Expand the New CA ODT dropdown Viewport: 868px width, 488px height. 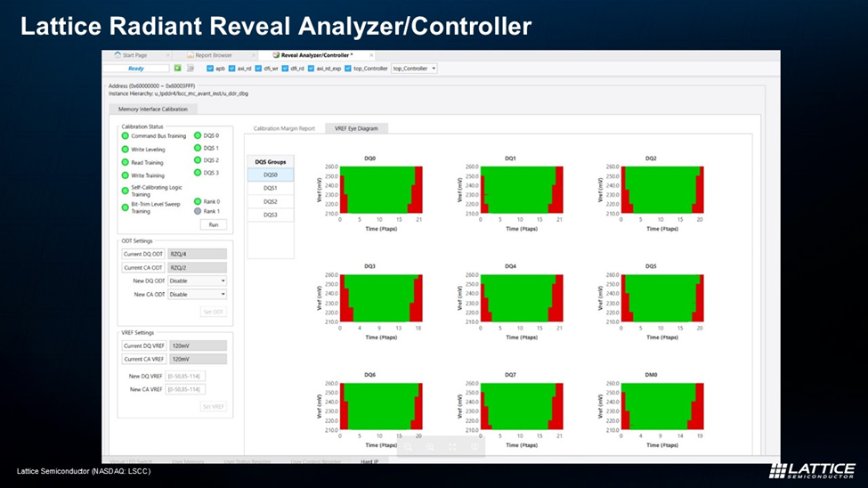pyautogui.click(x=197, y=294)
